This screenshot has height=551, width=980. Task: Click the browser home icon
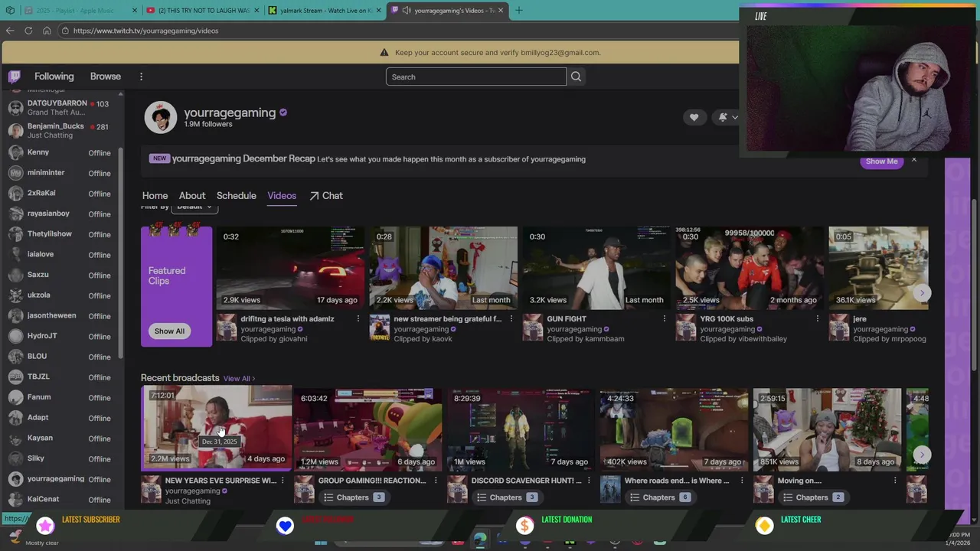(47, 31)
